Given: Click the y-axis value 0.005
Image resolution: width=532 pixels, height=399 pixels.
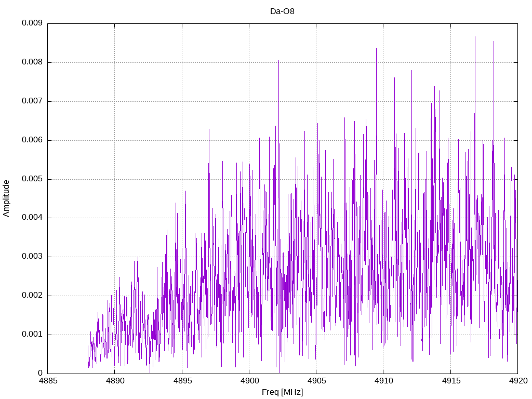Looking at the screenshot, I should pos(32,179).
